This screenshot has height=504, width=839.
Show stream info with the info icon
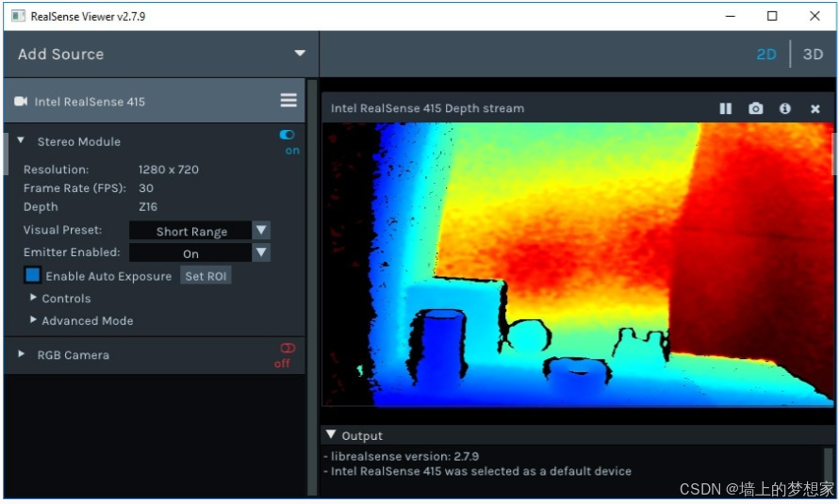coord(785,108)
